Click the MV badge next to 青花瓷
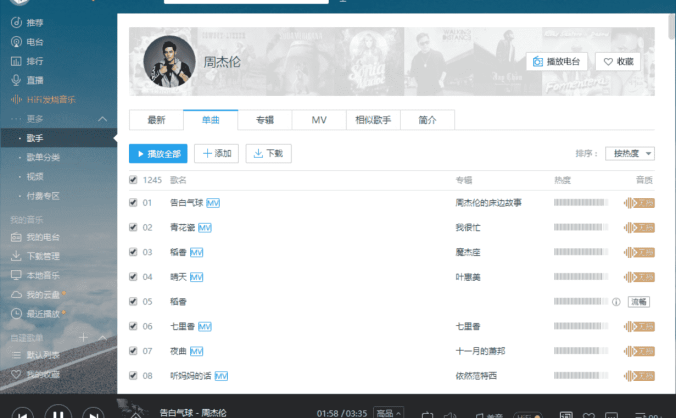 [205, 228]
